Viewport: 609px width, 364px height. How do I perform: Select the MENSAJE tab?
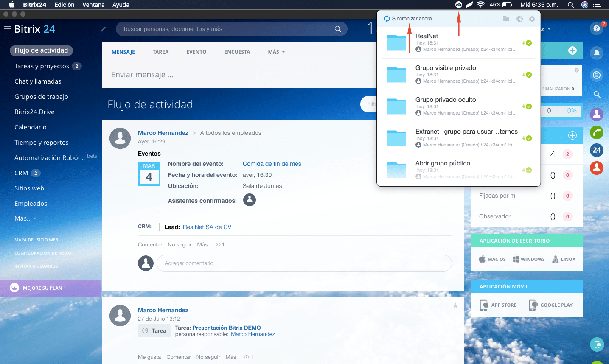click(x=123, y=52)
